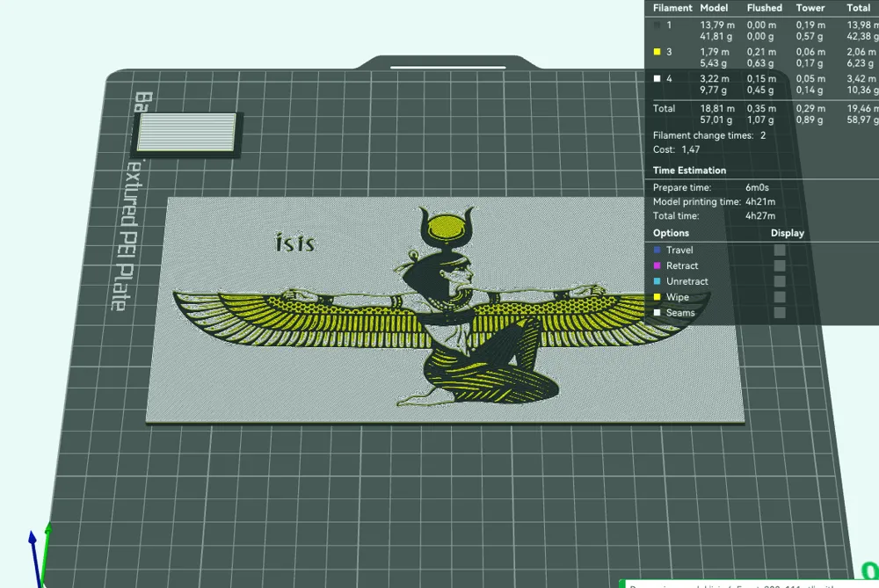Click the prepare time value '6m0s'

(x=757, y=187)
